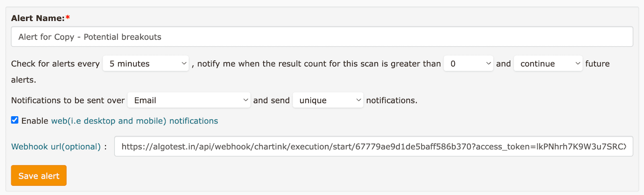Click the 'Webhook url(optional)' link
Image resolution: width=644 pixels, height=195 pixels.
point(56,147)
